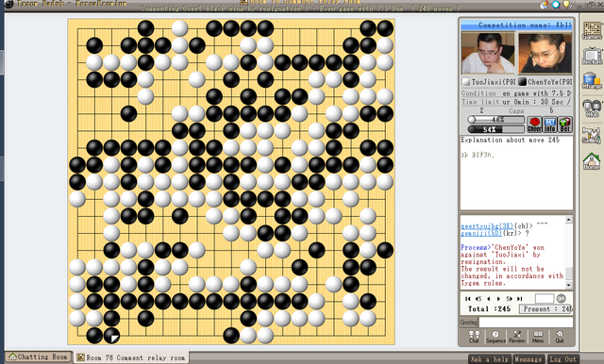The width and height of the screenshot is (604, 364).
Task: Click the Competition name header
Action: point(516,25)
